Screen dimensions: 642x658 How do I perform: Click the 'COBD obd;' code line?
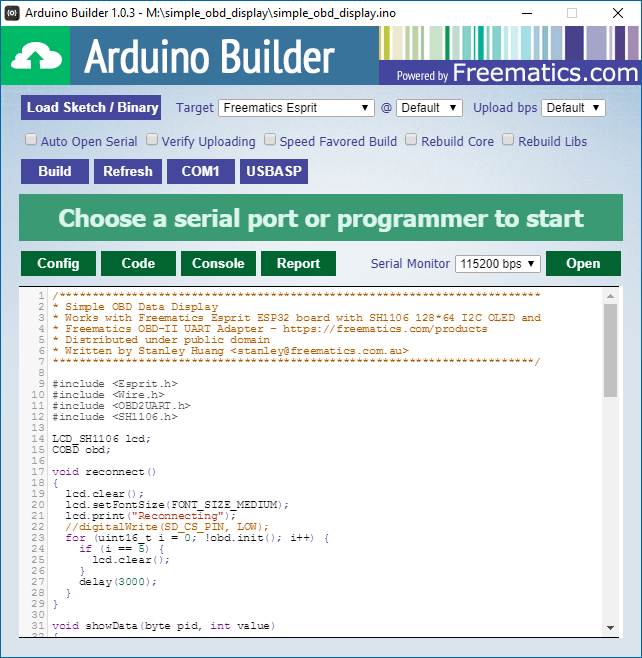(x=81, y=450)
